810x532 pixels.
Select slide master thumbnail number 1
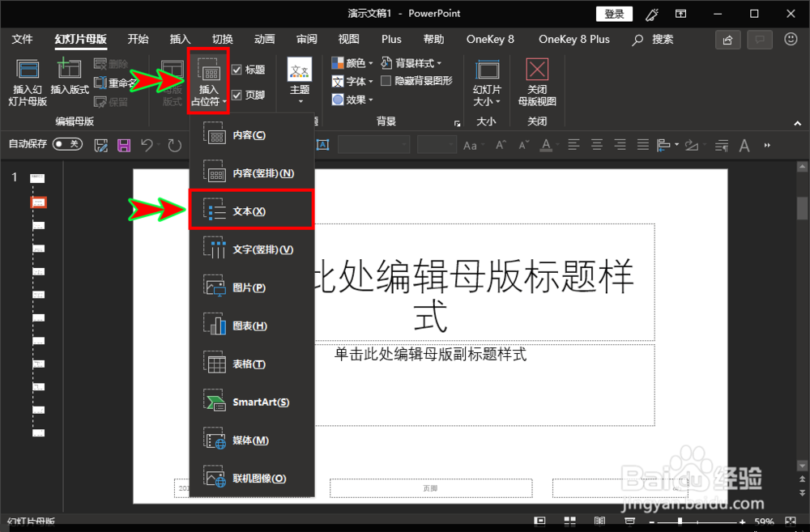37,178
